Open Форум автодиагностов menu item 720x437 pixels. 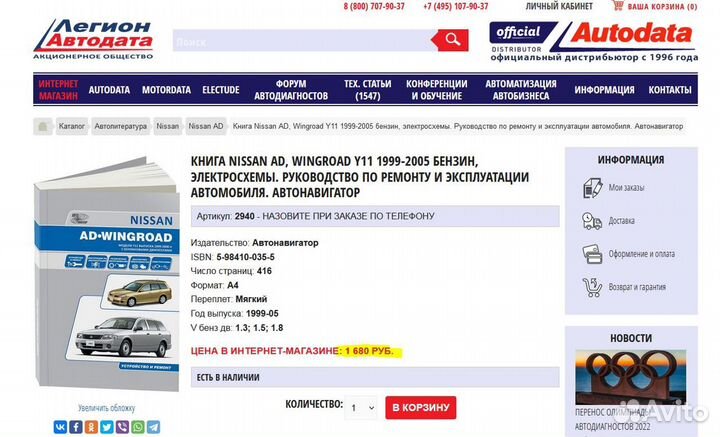pyautogui.click(x=291, y=90)
